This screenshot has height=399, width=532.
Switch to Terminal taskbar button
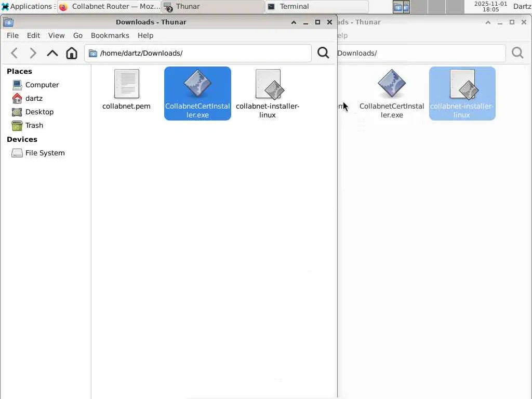317,6
